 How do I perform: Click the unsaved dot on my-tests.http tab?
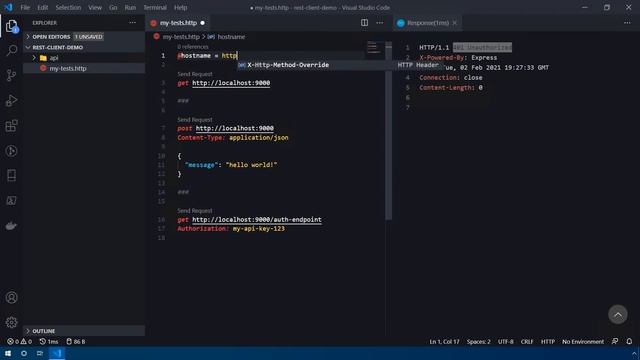pos(202,23)
